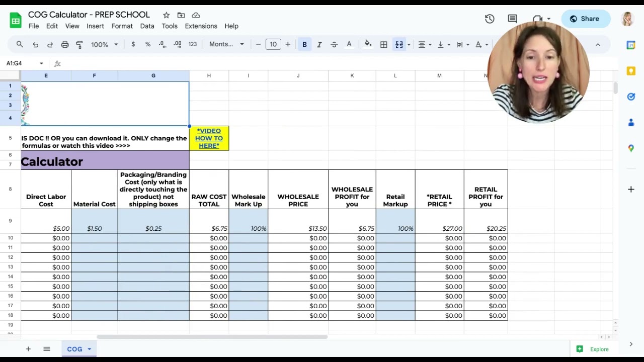Viewport: 644px width, 362px height.
Task: Open the Data menu
Action: click(x=147, y=26)
